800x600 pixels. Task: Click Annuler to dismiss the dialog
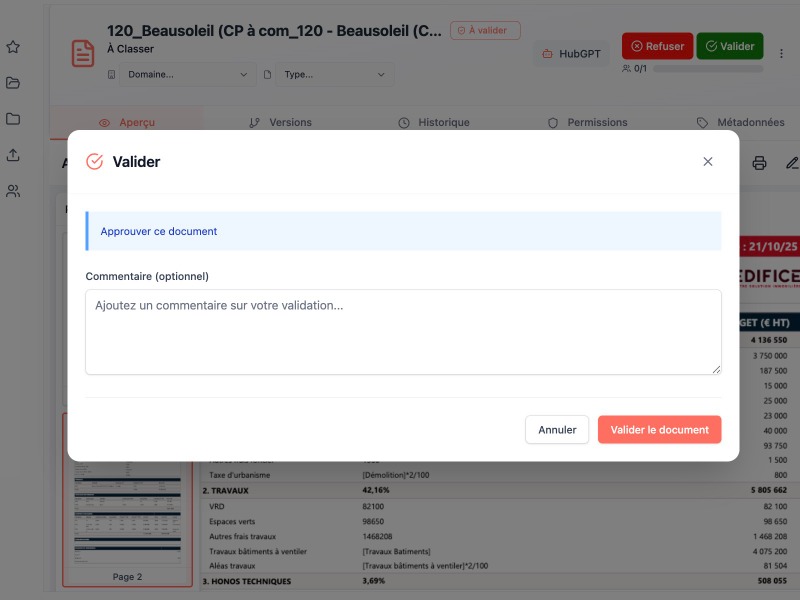click(557, 429)
